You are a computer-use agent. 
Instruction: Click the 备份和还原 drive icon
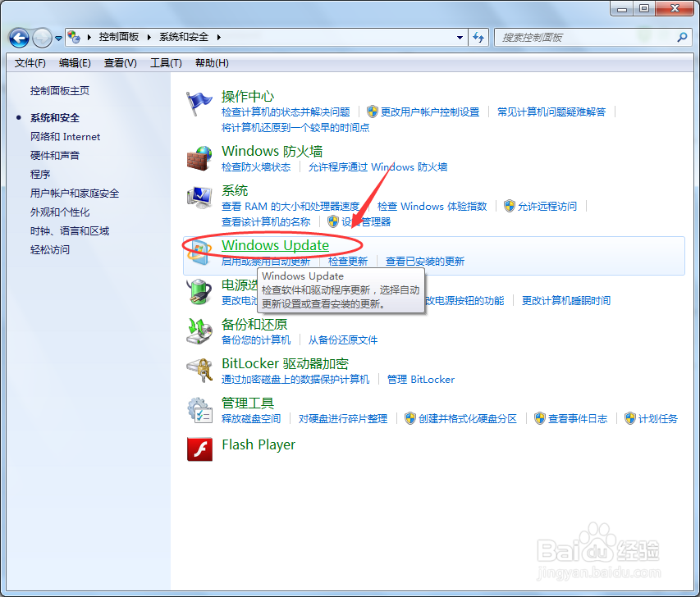[198, 331]
